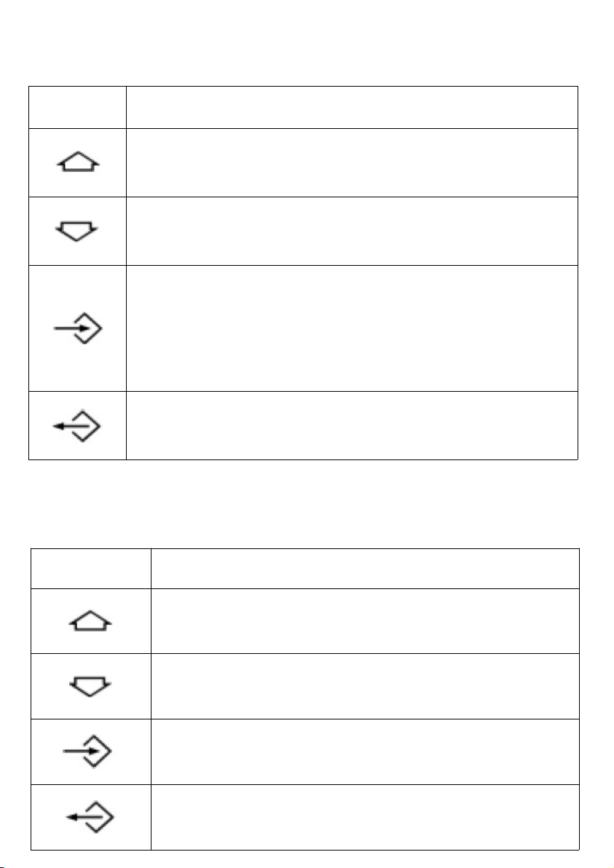Click the empty cell beside the bottom right-arrow diamond
The height and width of the screenshot is (868, 614).
coord(365,751)
